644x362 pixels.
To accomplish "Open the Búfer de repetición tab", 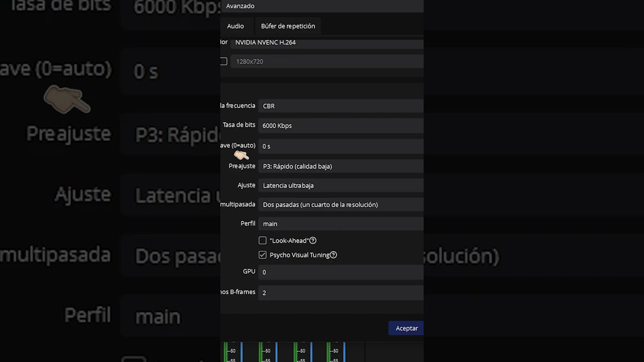I will [x=288, y=26].
